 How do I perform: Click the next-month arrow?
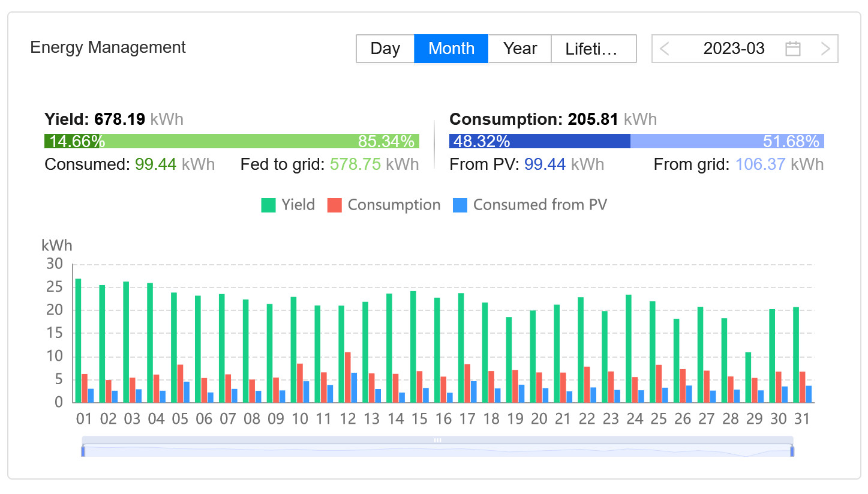point(826,49)
